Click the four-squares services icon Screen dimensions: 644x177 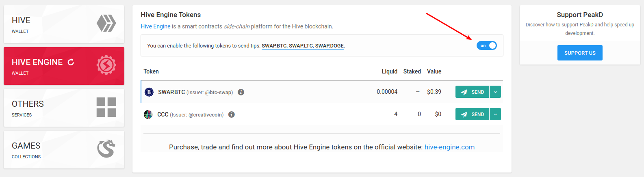106,107
